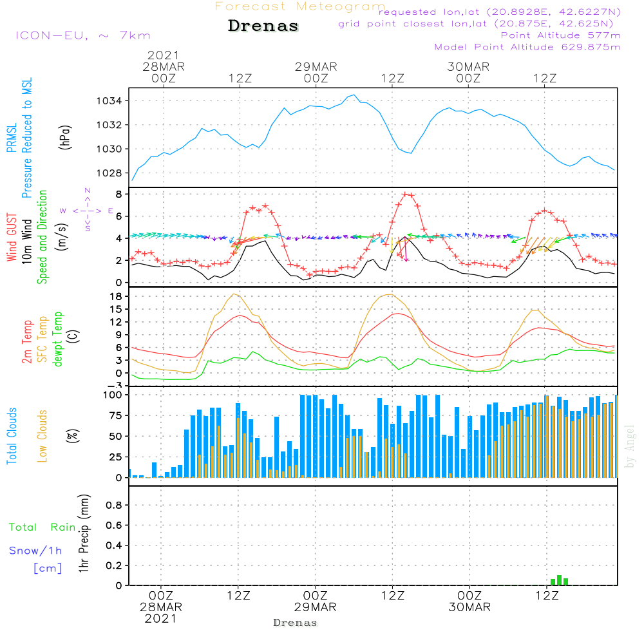Select the Total Clouds legend label

pos(11,436)
